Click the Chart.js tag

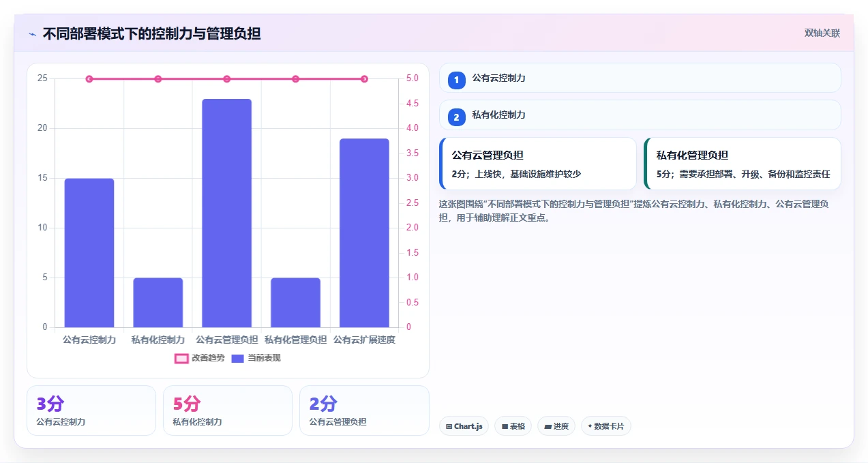464,426
